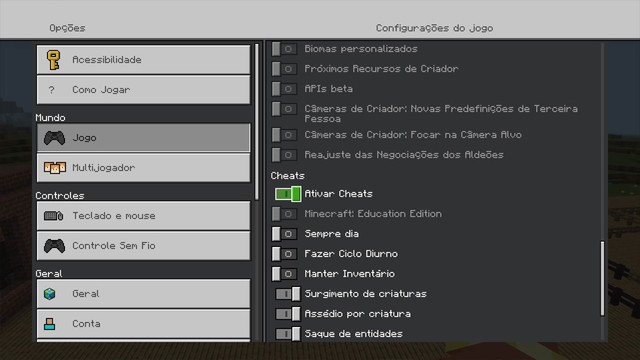Click the Configurações do Jogo title

(434, 28)
